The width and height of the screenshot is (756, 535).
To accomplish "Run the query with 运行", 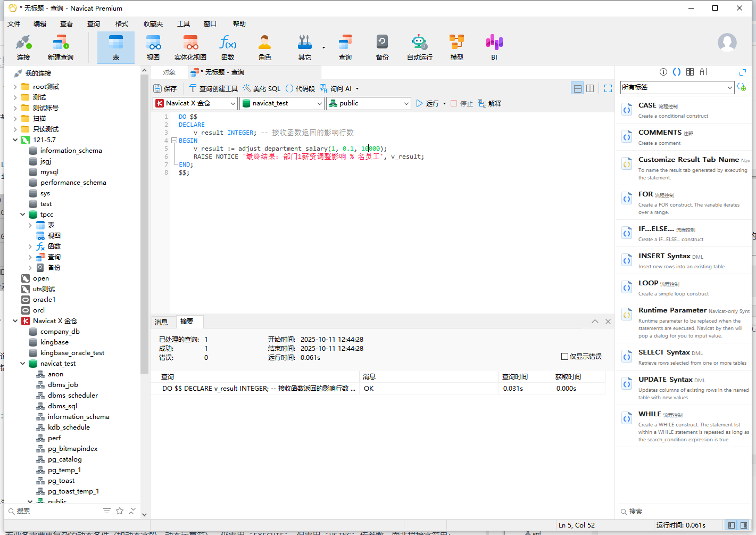I will click(x=428, y=103).
